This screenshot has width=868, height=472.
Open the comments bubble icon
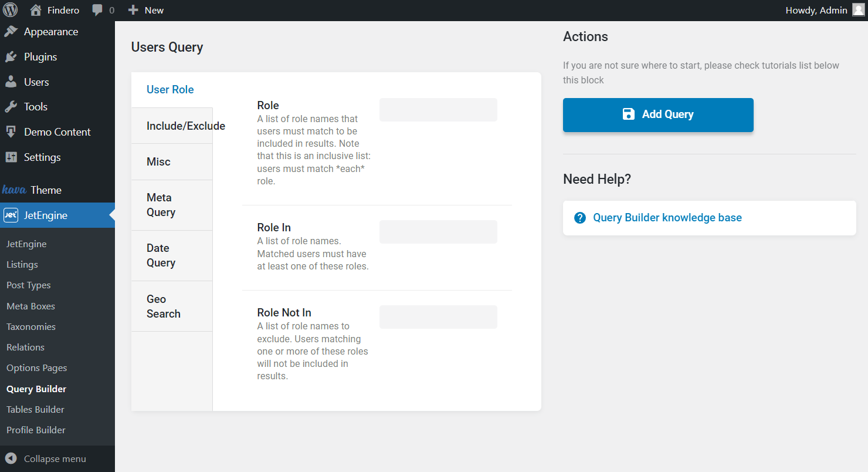(x=97, y=11)
